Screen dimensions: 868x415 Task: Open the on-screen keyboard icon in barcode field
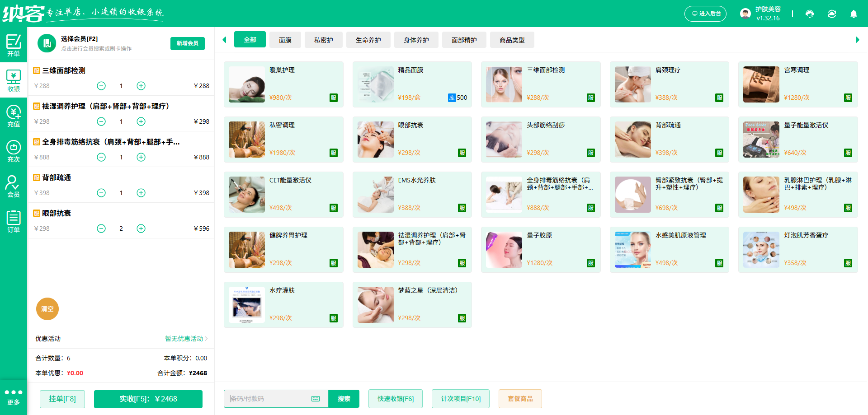315,399
